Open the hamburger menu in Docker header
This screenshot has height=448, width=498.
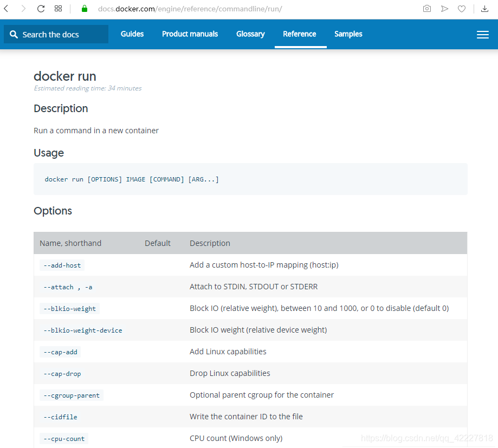[483, 34]
